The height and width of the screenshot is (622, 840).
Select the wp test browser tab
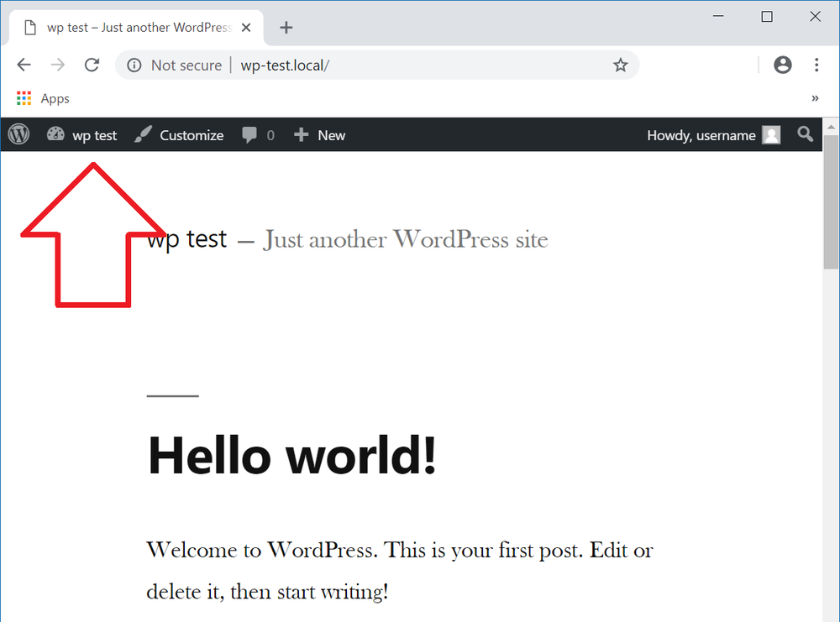click(136, 28)
